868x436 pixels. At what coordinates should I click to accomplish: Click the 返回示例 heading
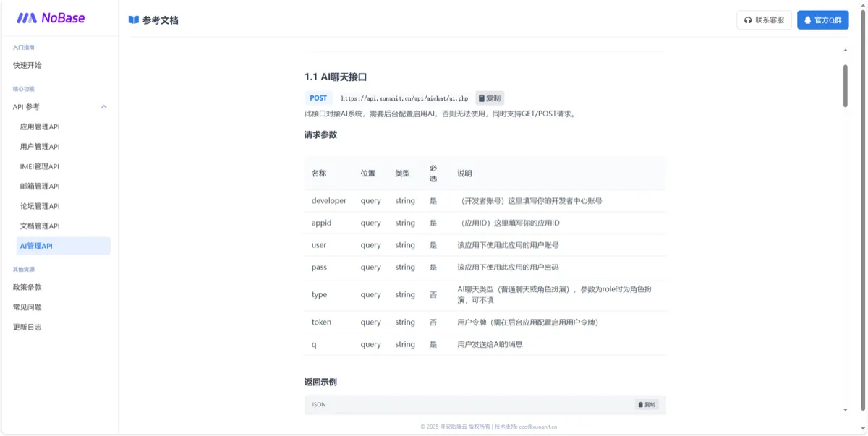[320, 382]
